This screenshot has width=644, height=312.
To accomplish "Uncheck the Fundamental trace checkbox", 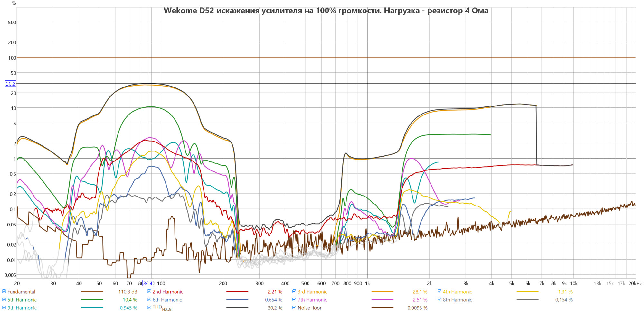I will click(4, 291).
